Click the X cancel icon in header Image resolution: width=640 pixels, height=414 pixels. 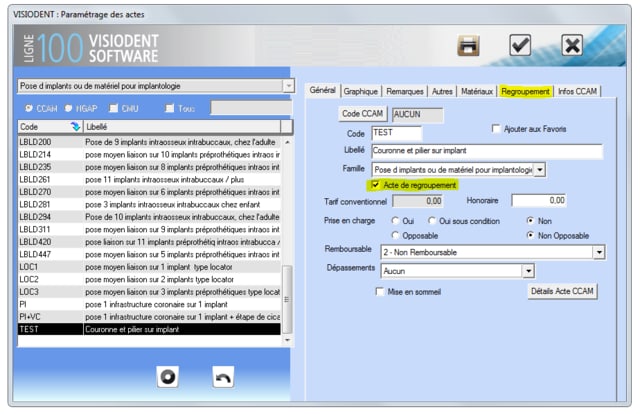click(x=571, y=46)
